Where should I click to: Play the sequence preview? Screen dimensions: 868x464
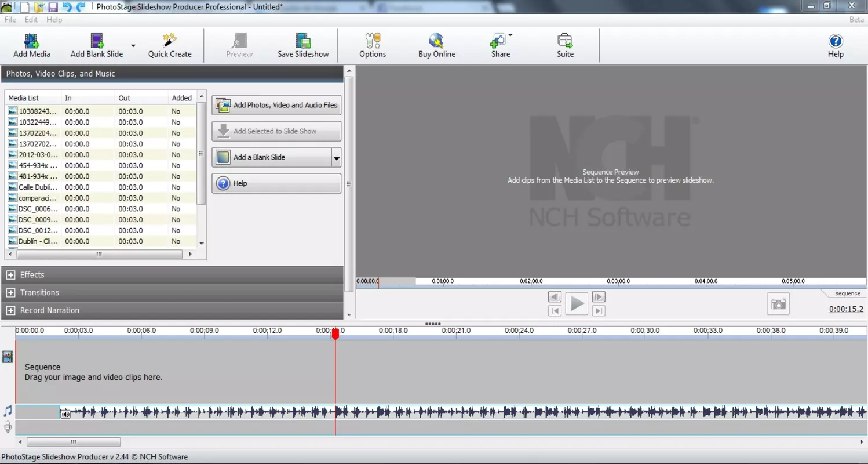(x=577, y=303)
